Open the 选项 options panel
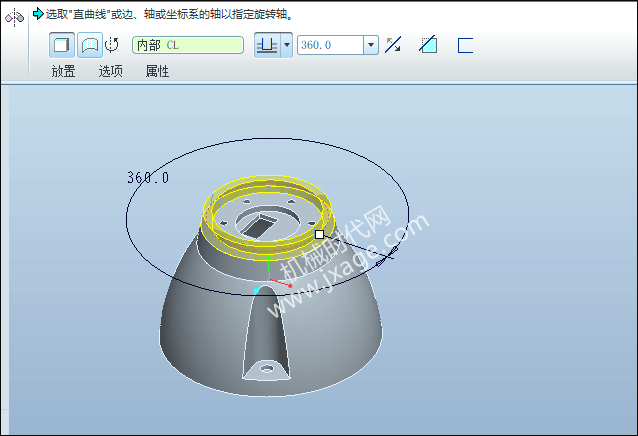The image size is (638, 436). pos(110,71)
